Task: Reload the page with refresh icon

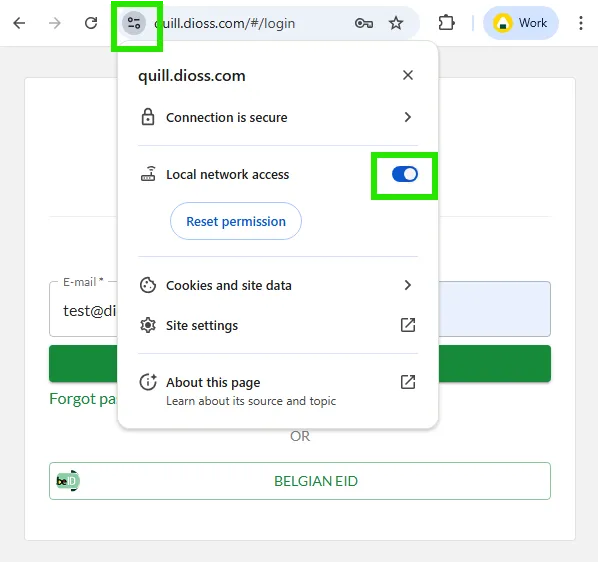Action: 91,23
